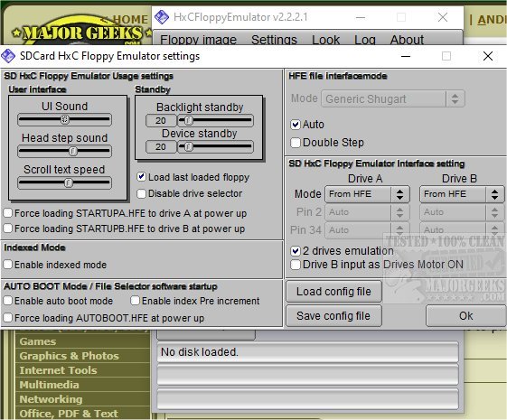Open Look menu
This screenshot has height=420, width=507.
click(325, 40)
